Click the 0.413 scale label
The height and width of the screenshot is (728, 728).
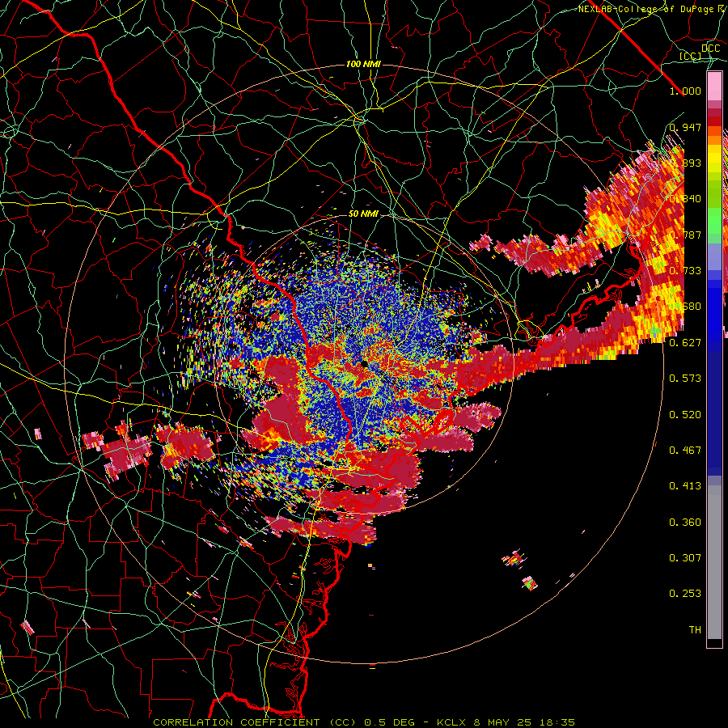tap(685, 485)
